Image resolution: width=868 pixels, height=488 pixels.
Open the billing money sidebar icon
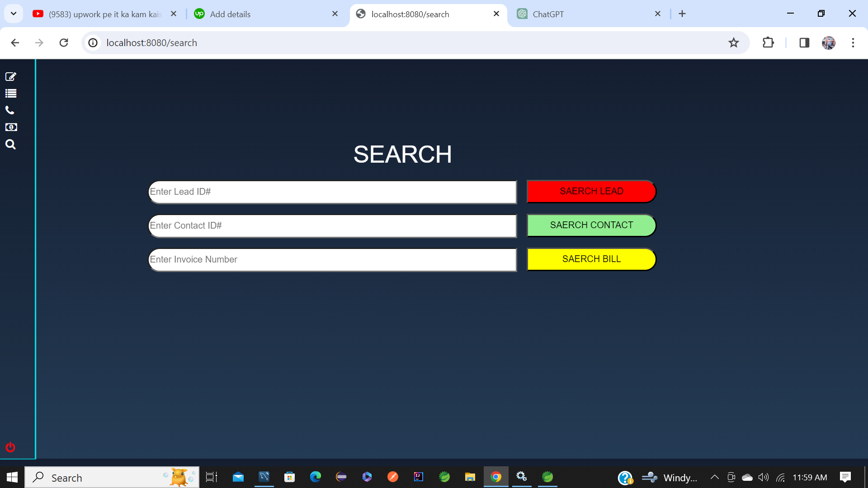11,127
